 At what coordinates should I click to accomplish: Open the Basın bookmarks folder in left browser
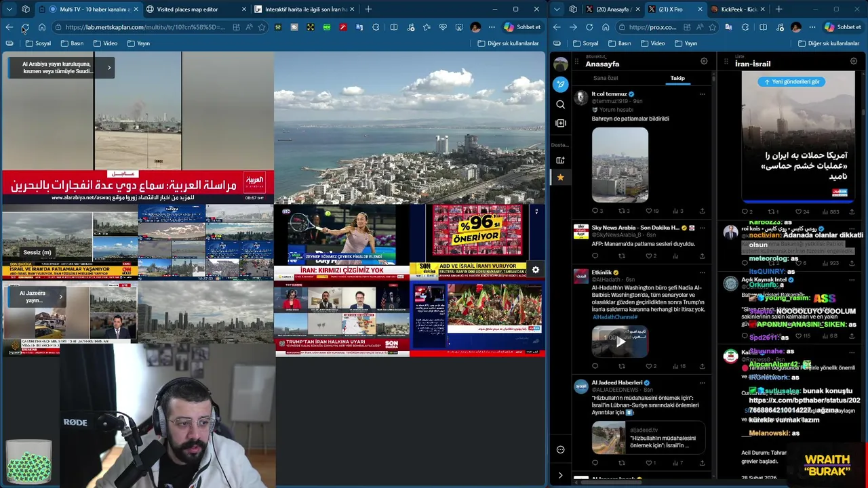coord(72,43)
